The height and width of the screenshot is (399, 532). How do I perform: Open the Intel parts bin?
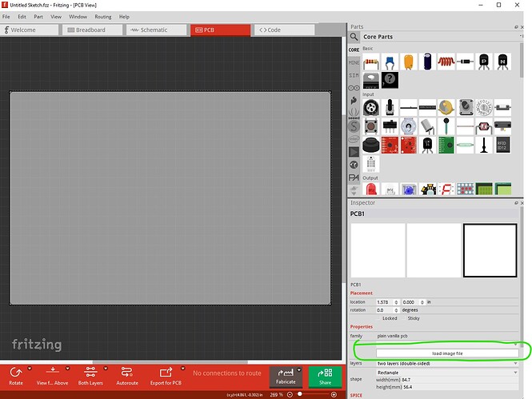click(354, 138)
